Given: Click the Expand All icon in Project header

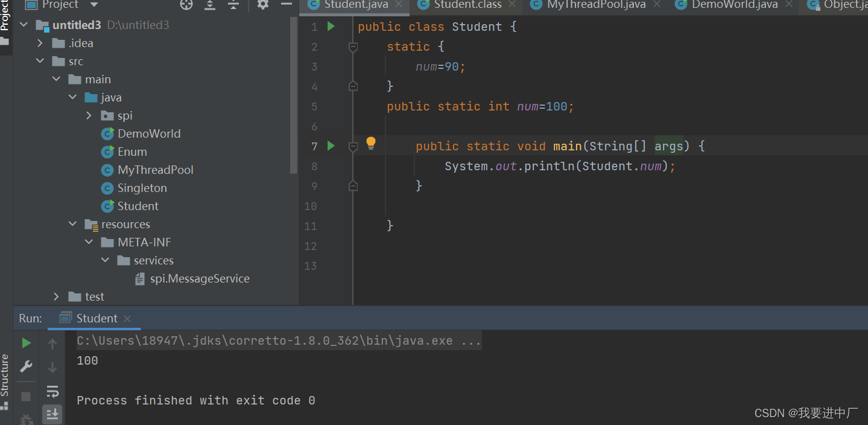Looking at the screenshot, I should pos(210,5).
